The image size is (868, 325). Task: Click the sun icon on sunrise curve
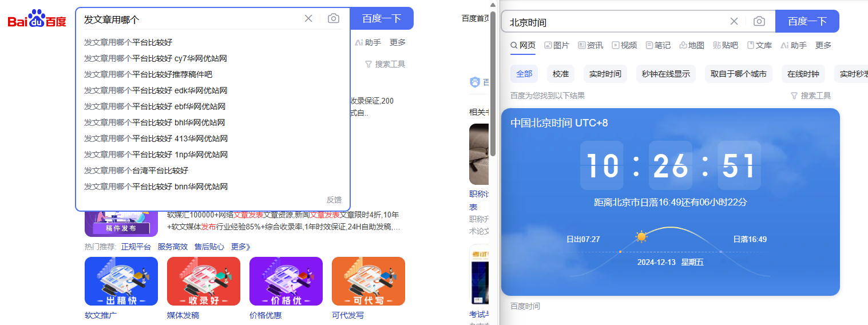coord(641,236)
